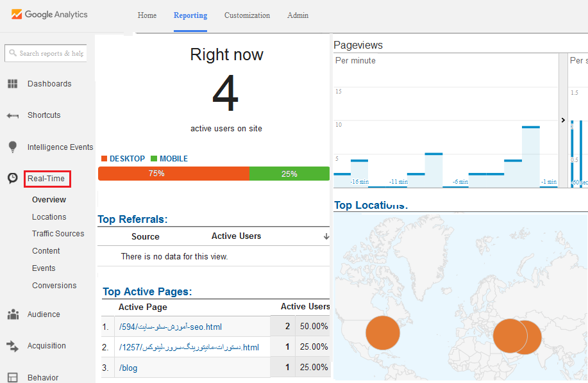Sort Top Referrals by Active Users arrow
Screen dimensions: 588x383
click(x=326, y=236)
